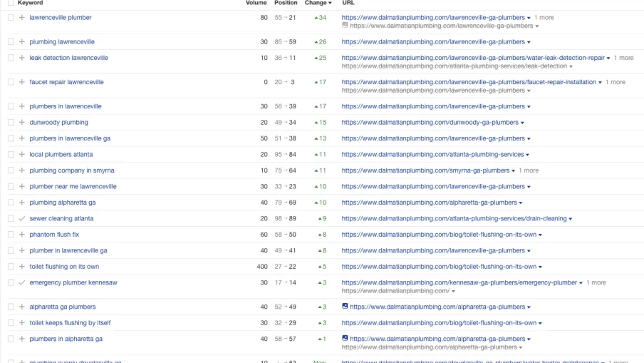Open dropdown for water-leak-detection-repair URL
The height and width of the screenshot is (363, 644).
(x=608, y=58)
